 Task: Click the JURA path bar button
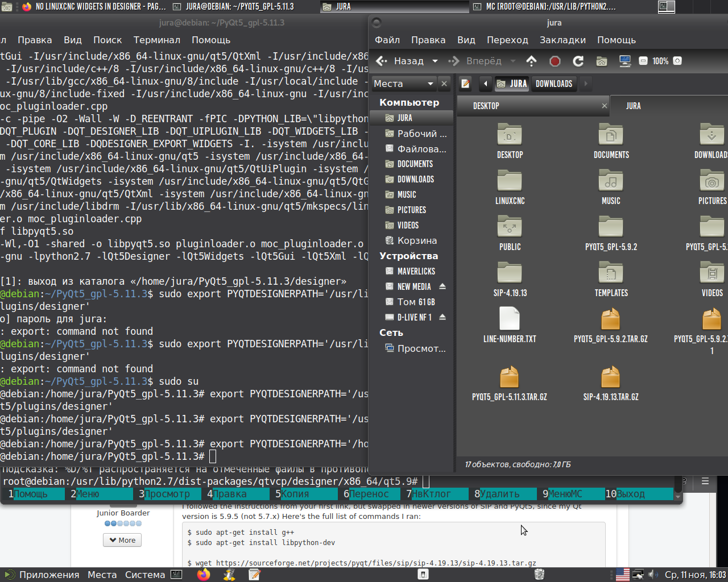[512, 84]
